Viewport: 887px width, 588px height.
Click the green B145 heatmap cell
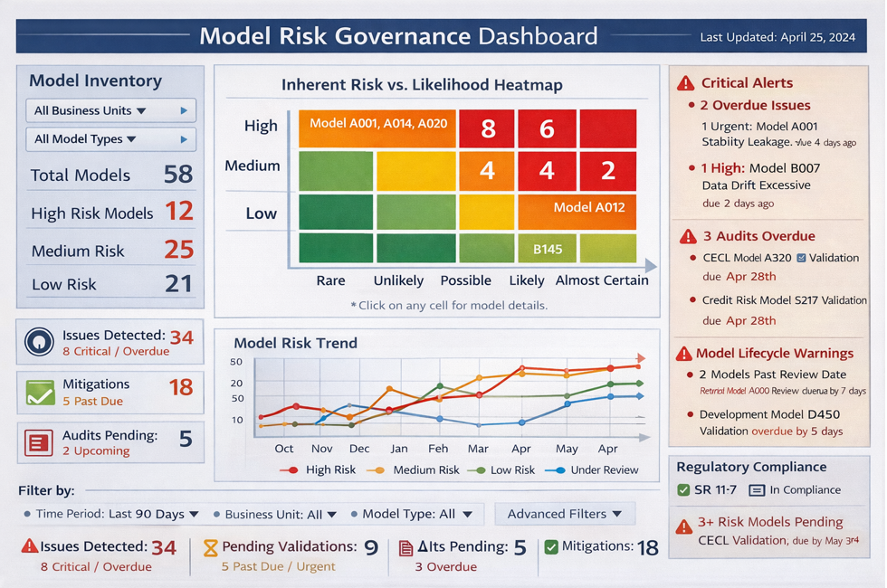pyautogui.click(x=548, y=248)
